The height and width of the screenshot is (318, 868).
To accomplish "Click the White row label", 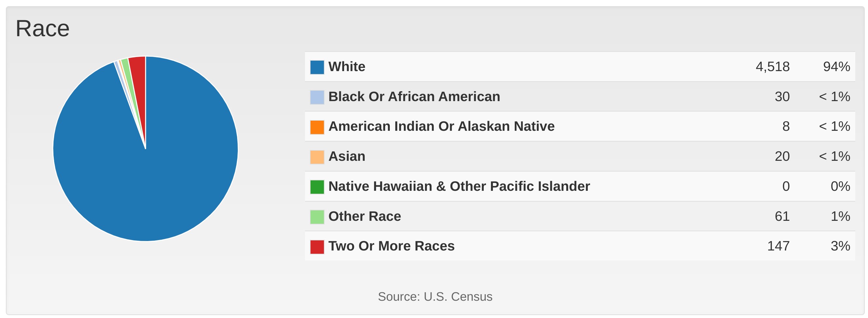I will point(347,67).
